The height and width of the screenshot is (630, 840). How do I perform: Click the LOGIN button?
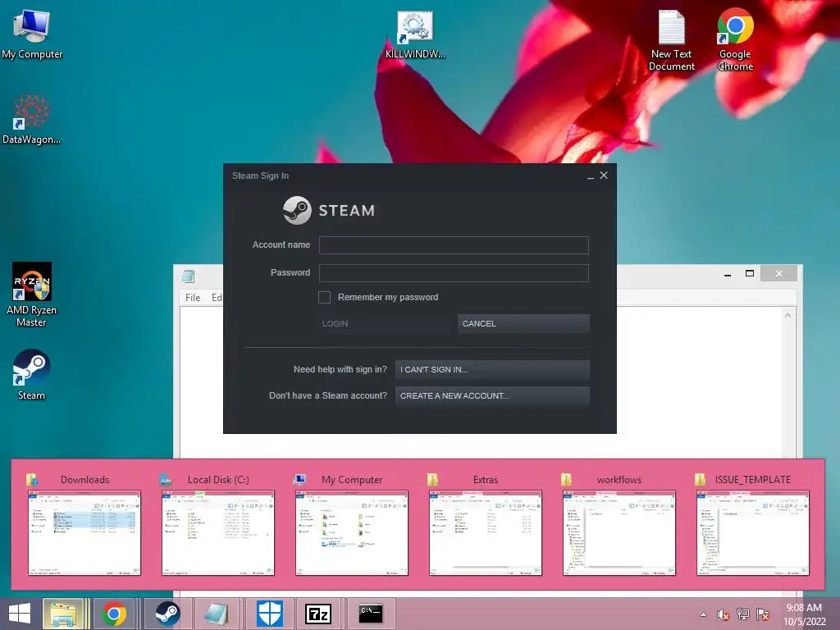(x=384, y=323)
